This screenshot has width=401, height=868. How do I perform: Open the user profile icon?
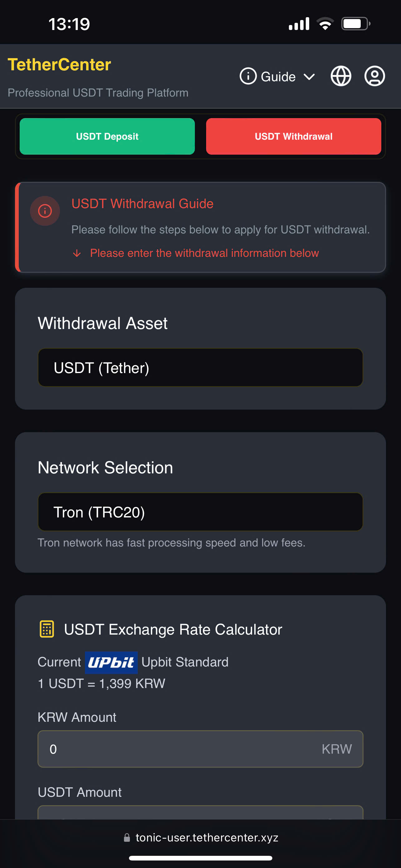[x=374, y=76]
